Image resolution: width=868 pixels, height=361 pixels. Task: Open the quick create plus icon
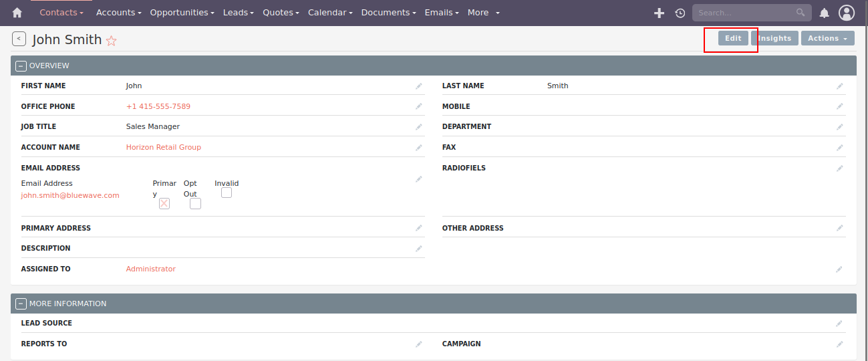click(659, 13)
